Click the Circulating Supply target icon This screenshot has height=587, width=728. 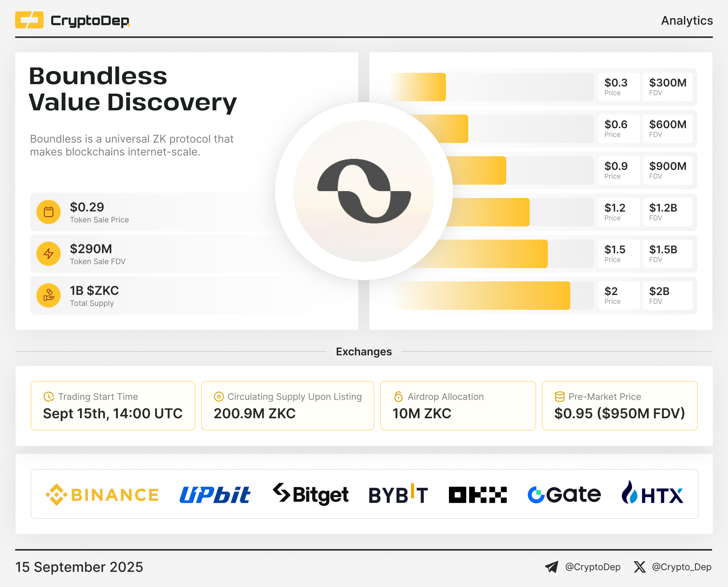(219, 397)
